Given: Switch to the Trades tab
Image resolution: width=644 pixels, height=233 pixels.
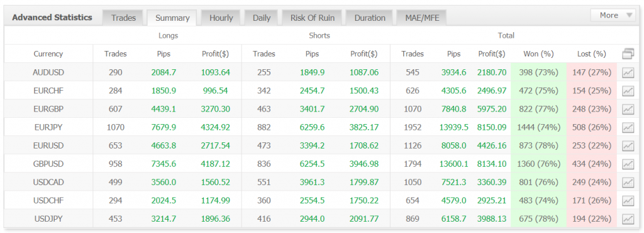Looking at the screenshot, I should pyautogui.click(x=124, y=18).
